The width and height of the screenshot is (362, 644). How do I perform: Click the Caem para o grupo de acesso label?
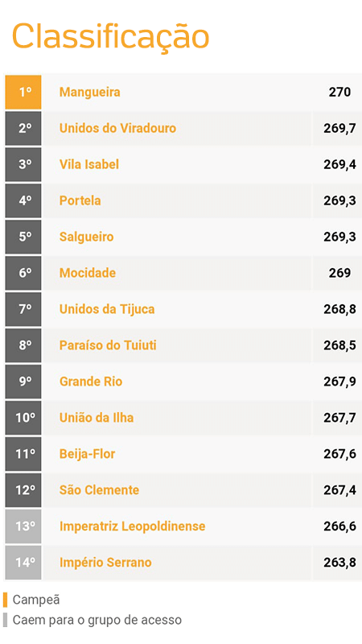pyautogui.click(x=97, y=620)
